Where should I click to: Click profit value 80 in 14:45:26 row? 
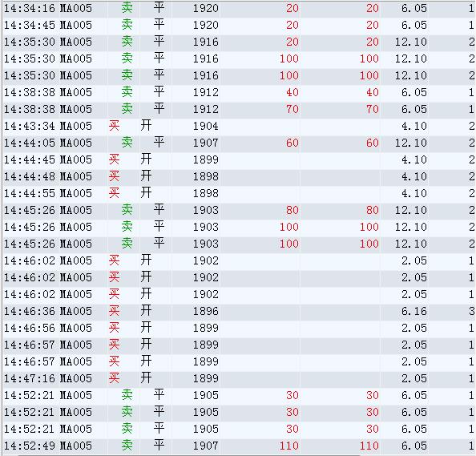click(x=292, y=211)
